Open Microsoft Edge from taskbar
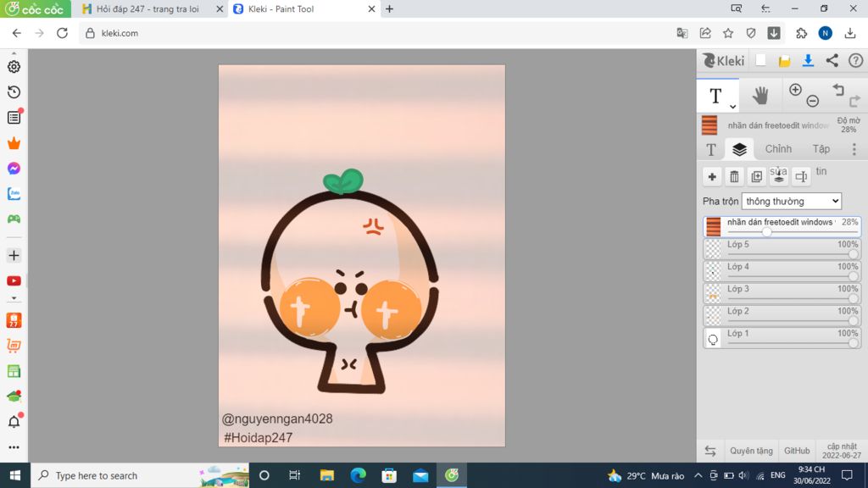The image size is (868, 488). (x=359, y=475)
